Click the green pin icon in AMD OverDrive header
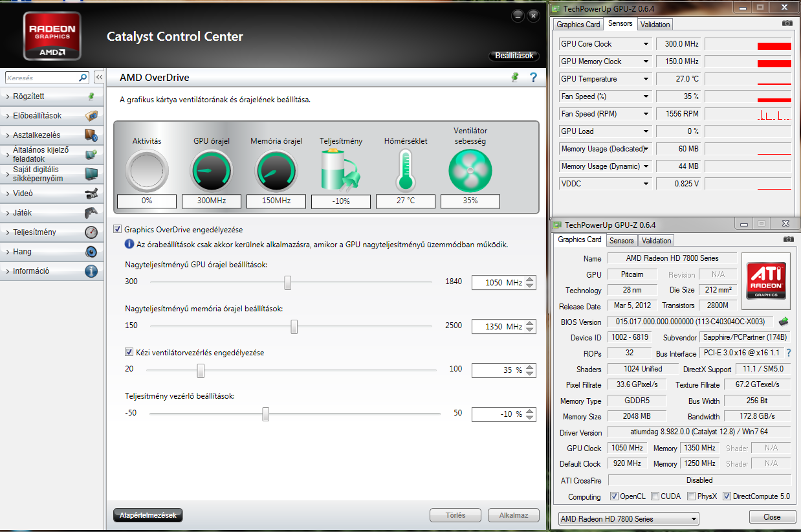 [x=515, y=78]
